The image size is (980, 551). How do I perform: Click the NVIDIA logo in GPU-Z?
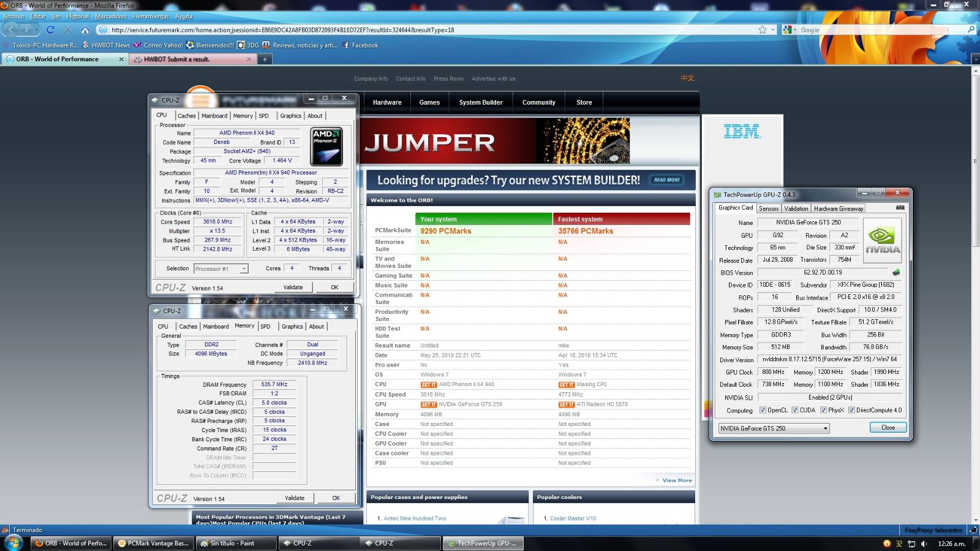pyautogui.click(x=883, y=240)
